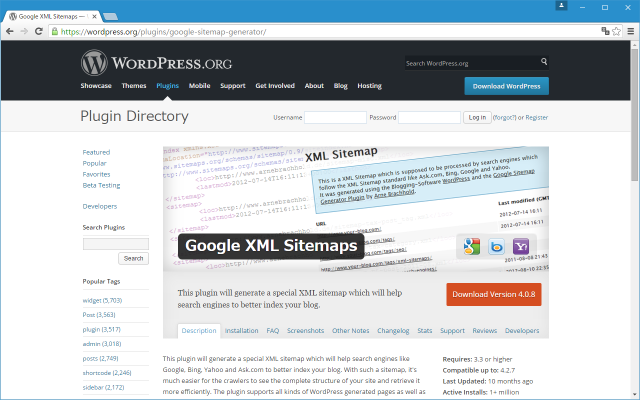
Task: Open the Developers sidebar link
Action: click(100, 207)
